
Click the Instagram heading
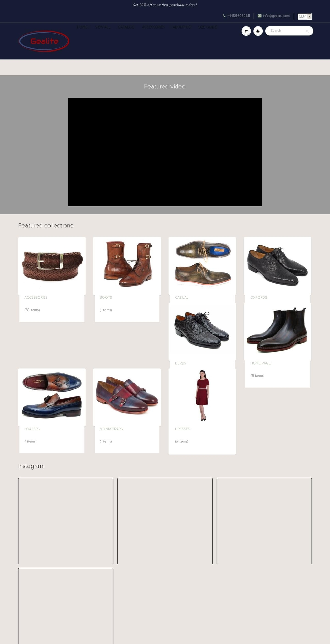[x=31, y=466]
